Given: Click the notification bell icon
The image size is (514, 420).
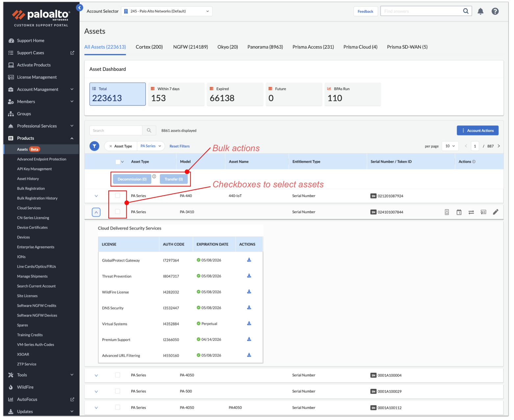Looking at the screenshot, I should (x=480, y=12).
